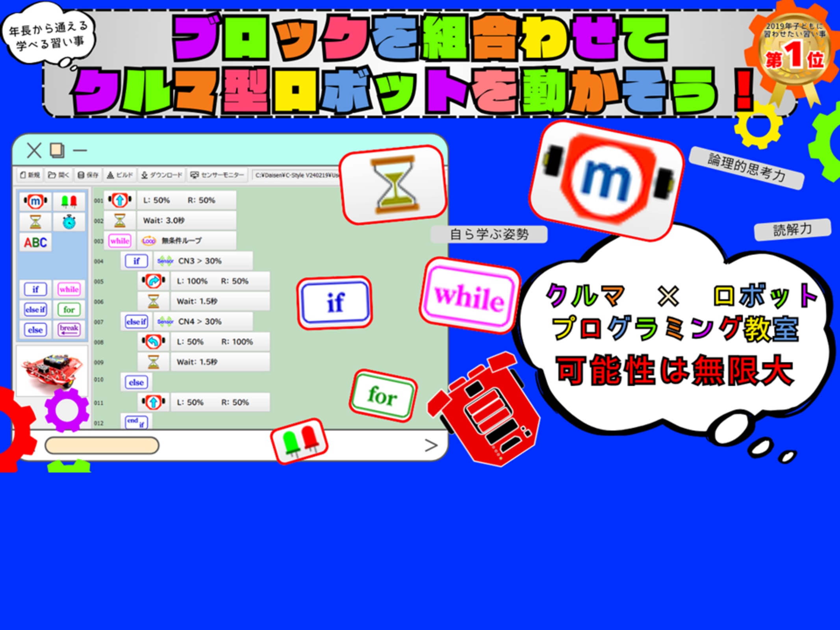Screen dimensions: 840x630
Task: Open the センサーモニター (Sensor Monitor)
Action: (x=217, y=175)
